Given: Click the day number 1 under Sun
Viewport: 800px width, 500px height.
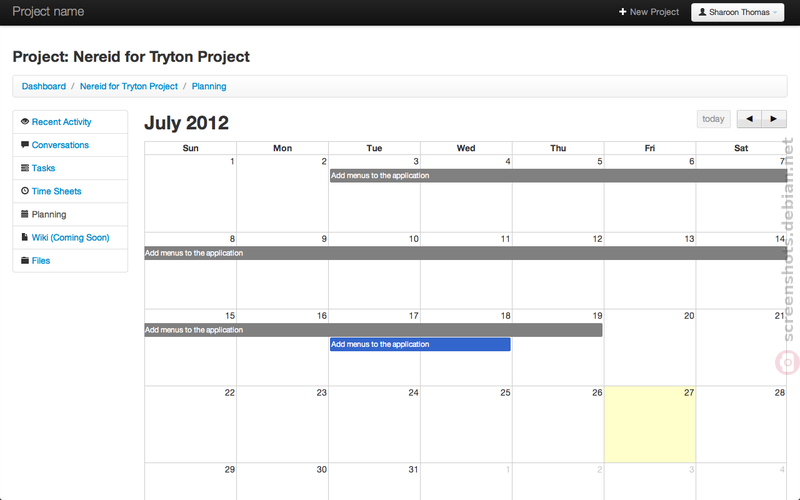Looking at the screenshot, I should 232,161.
